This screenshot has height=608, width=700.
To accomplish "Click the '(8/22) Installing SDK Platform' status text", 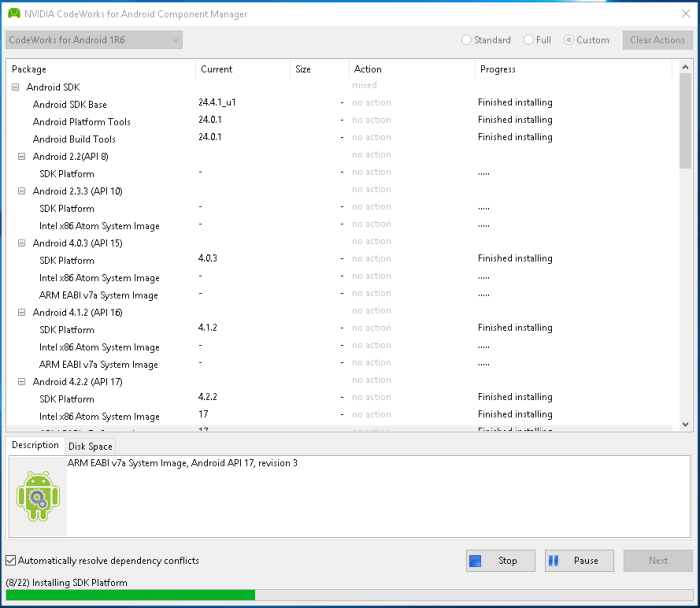I will tap(67, 583).
